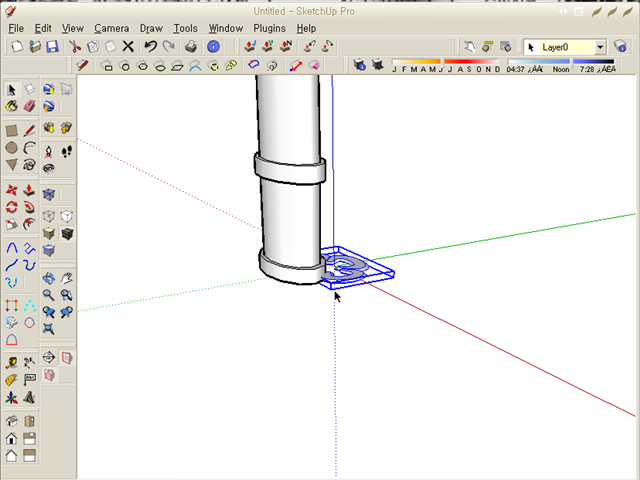640x480 pixels.
Task: Open the Draw menu
Action: click(151, 29)
